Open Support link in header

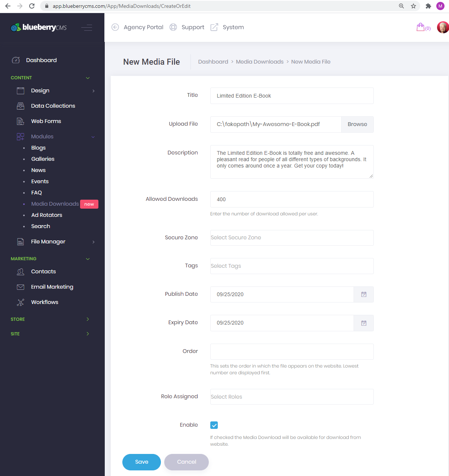[x=193, y=27]
